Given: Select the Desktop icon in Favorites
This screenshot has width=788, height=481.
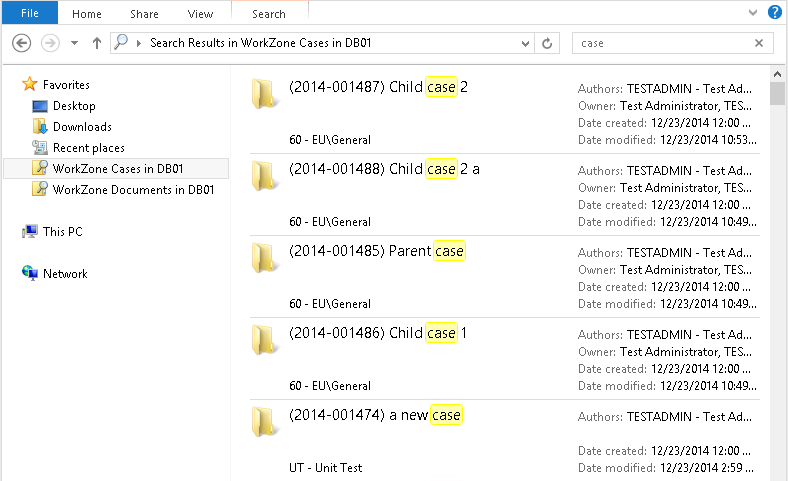Looking at the screenshot, I should 40,106.
